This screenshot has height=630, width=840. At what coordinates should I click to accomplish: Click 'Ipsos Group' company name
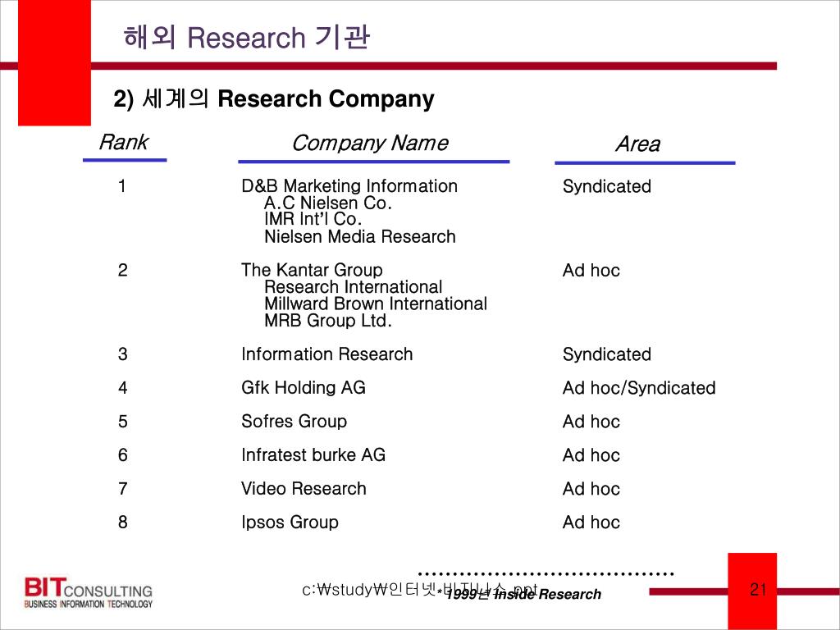click(290, 522)
